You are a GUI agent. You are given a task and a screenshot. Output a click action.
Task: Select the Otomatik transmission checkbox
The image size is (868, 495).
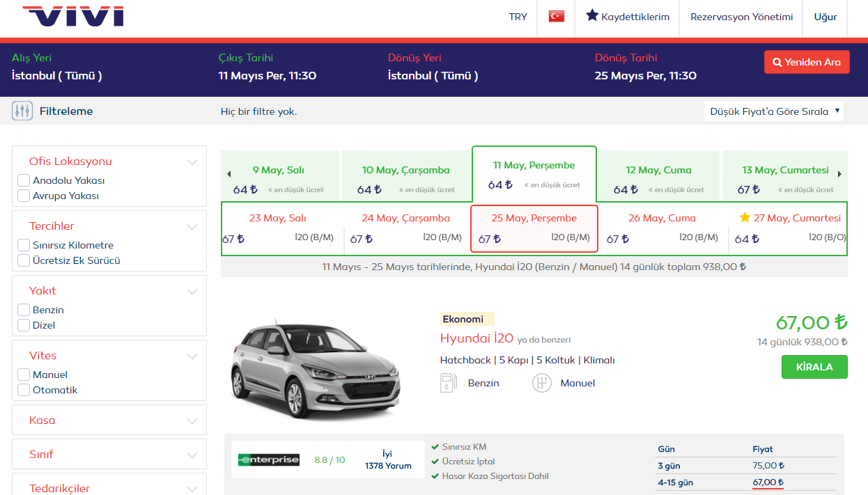click(24, 390)
